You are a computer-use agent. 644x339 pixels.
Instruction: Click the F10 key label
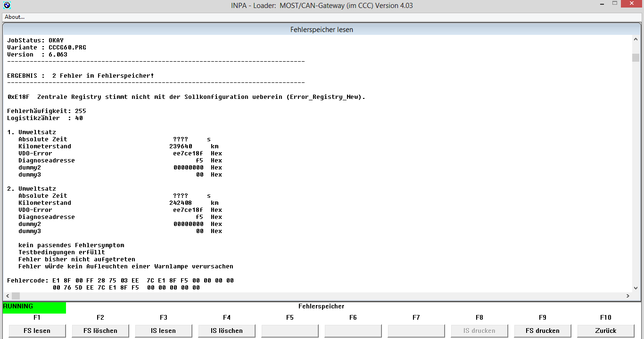coord(605,318)
